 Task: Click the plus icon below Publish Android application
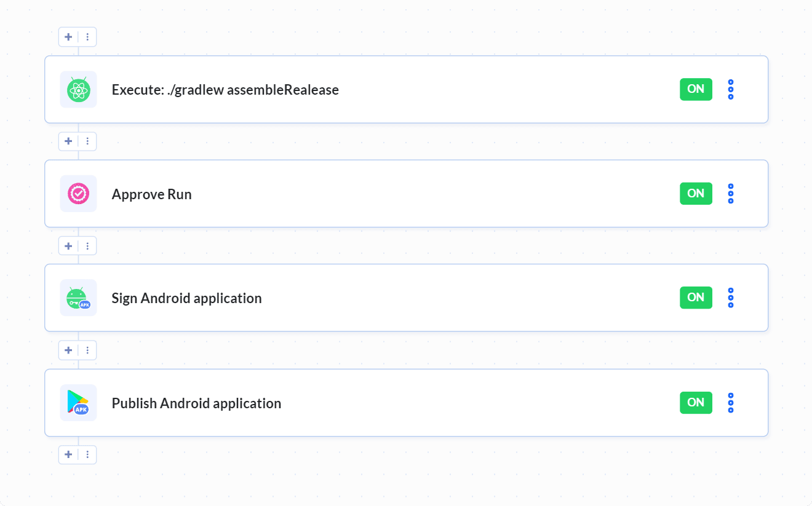[68, 454]
